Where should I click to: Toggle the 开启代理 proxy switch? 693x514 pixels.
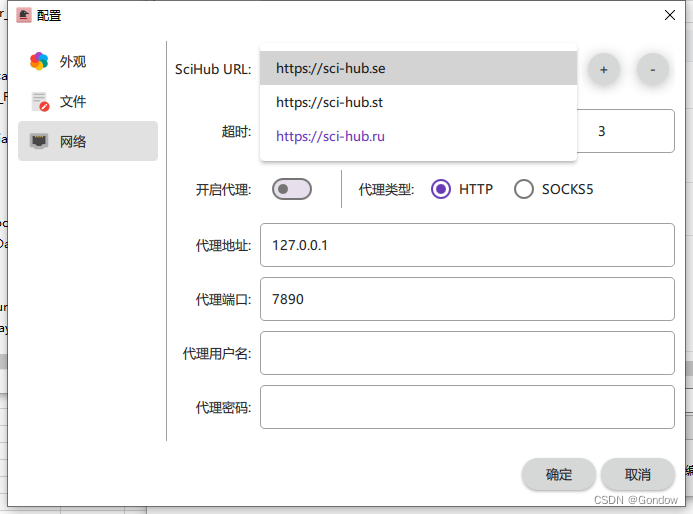[292, 189]
